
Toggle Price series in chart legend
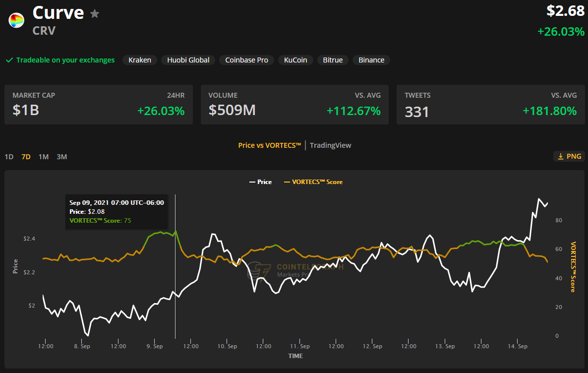(x=260, y=182)
